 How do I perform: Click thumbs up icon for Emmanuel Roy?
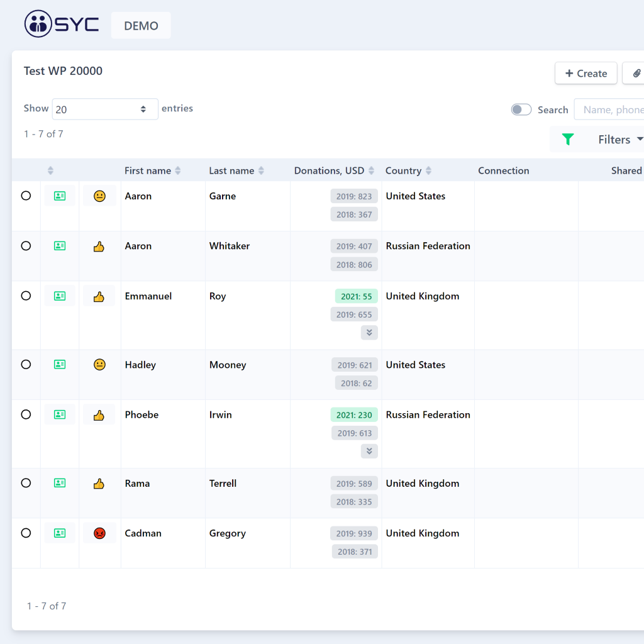99,296
